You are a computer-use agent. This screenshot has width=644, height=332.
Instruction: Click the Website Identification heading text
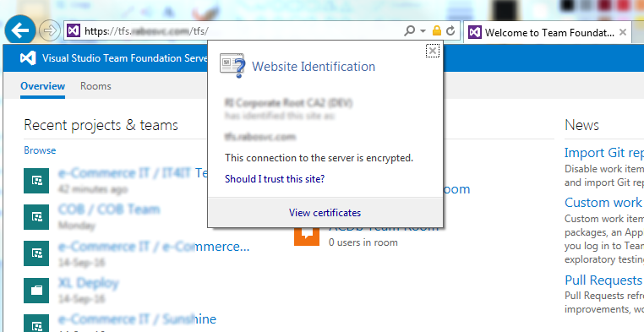[x=314, y=67]
